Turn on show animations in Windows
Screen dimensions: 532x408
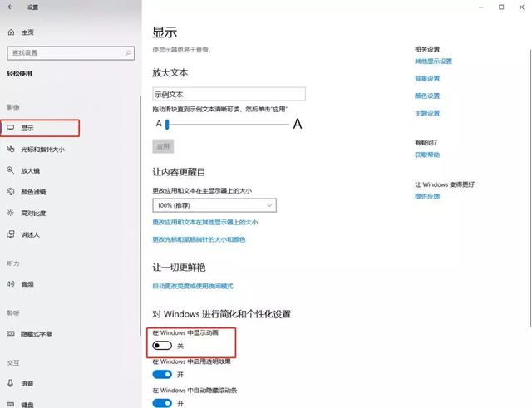162,346
